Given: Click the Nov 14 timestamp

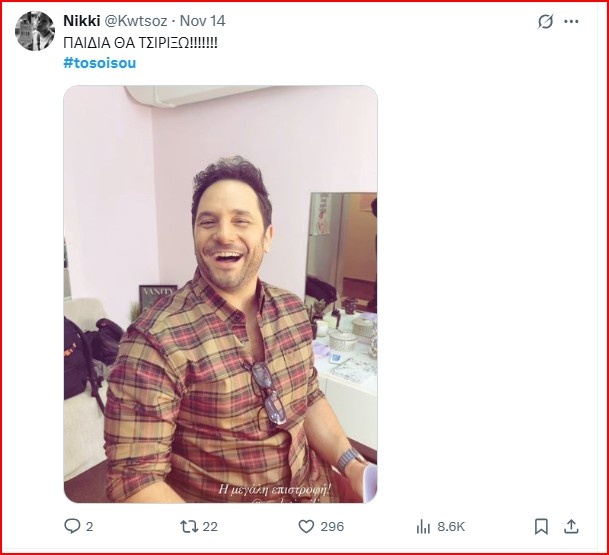Looking at the screenshot, I should pos(202,21).
